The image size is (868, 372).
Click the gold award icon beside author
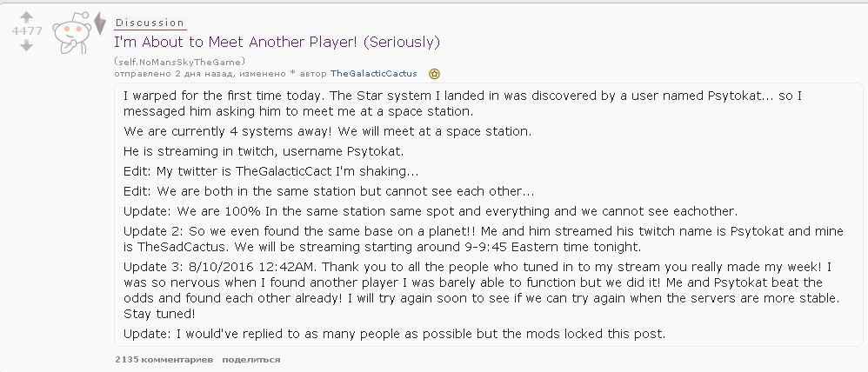(x=434, y=74)
